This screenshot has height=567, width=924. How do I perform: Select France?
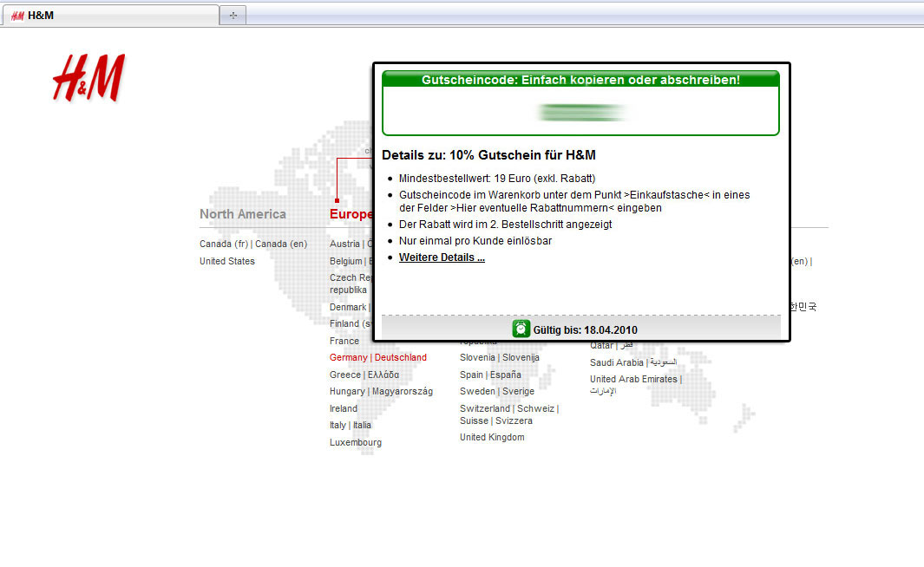[344, 341]
